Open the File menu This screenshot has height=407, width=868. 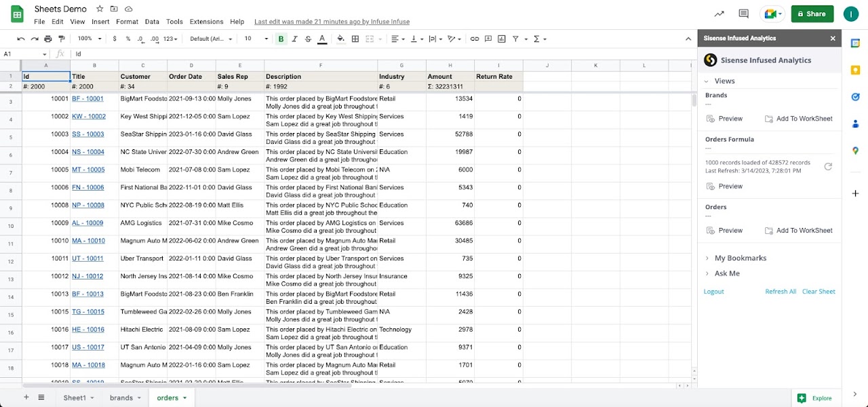pos(39,22)
